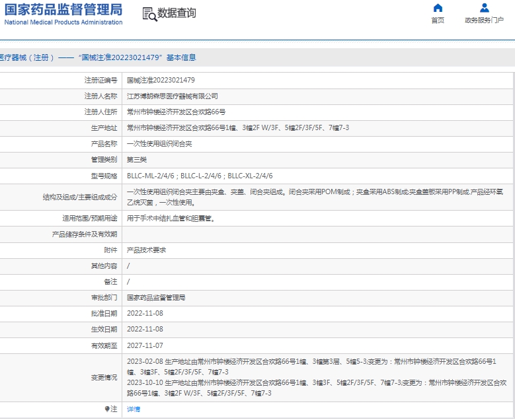Open the 首页 home icon

(x=438, y=8)
